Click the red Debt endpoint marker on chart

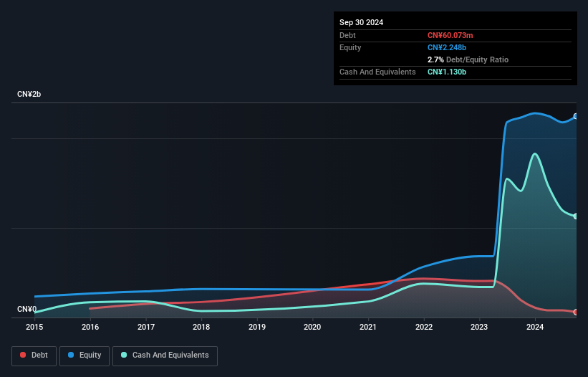click(x=576, y=312)
